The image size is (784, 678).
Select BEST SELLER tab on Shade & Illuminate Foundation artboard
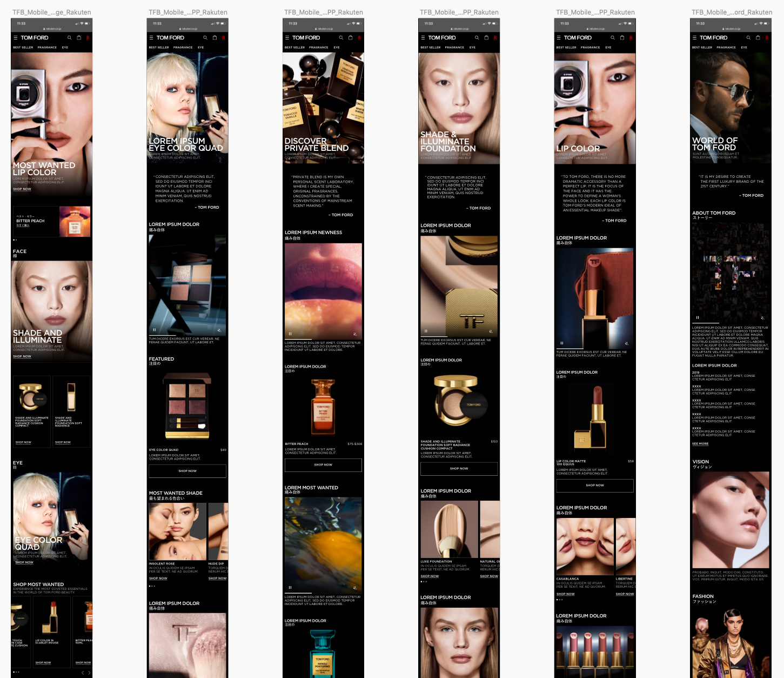pyautogui.click(x=431, y=48)
